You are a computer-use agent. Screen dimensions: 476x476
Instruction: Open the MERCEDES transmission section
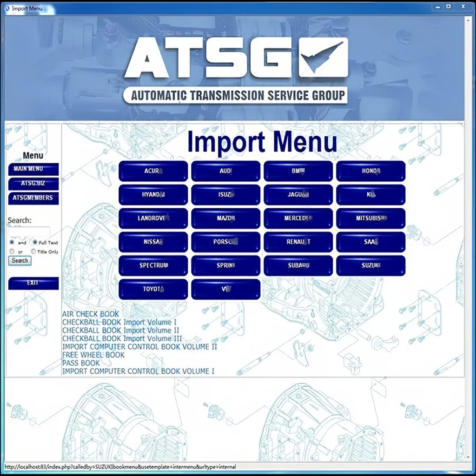click(298, 218)
